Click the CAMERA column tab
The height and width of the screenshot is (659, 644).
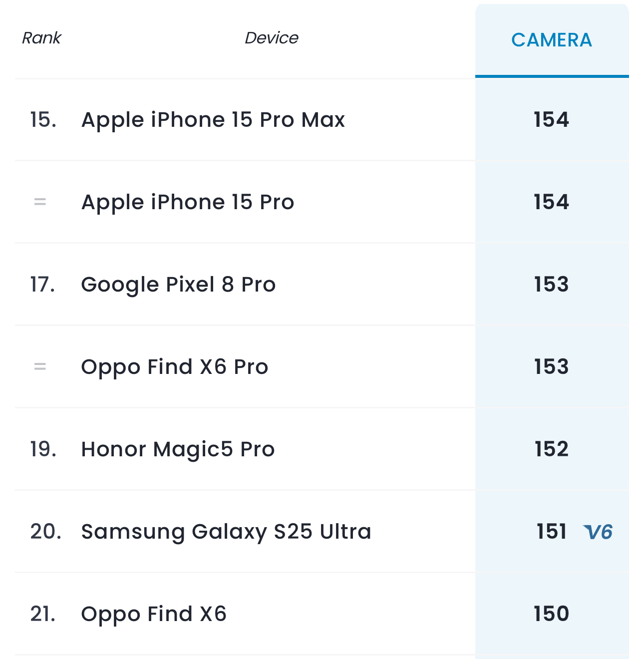tap(552, 40)
